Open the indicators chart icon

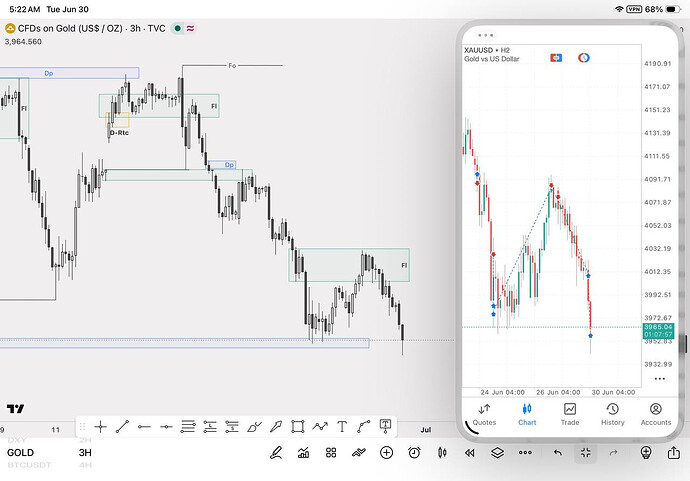303,452
